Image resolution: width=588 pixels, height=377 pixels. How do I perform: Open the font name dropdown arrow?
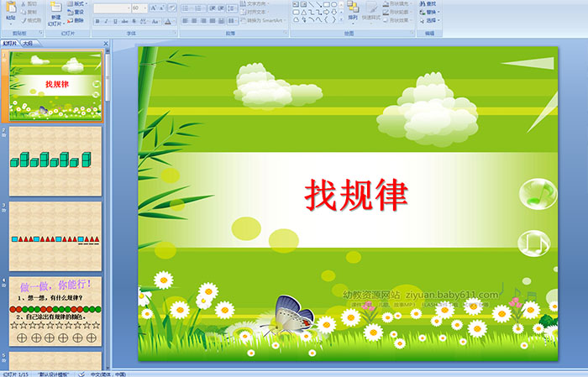[x=129, y=8]
